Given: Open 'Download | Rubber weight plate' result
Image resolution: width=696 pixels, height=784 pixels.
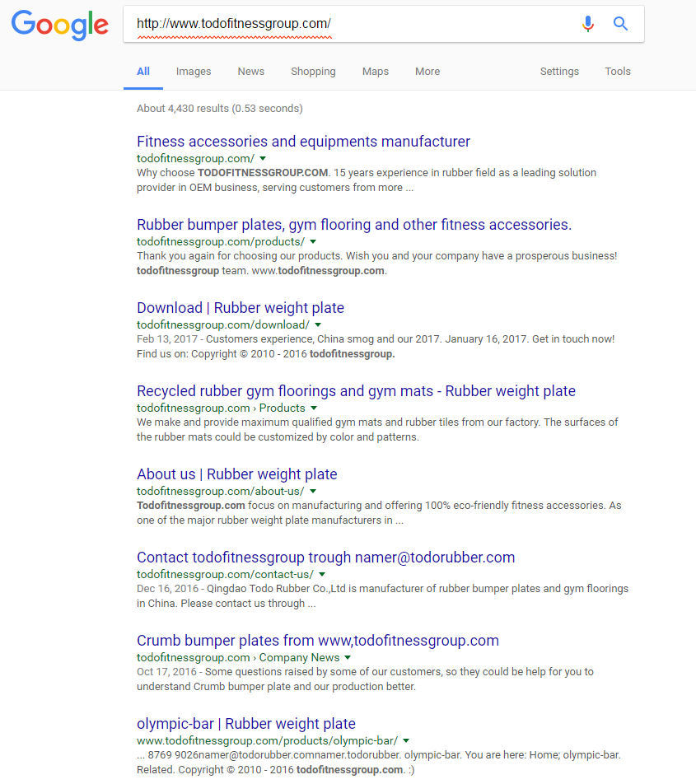Looking at the screenshot, I should (x=241, y=308).
